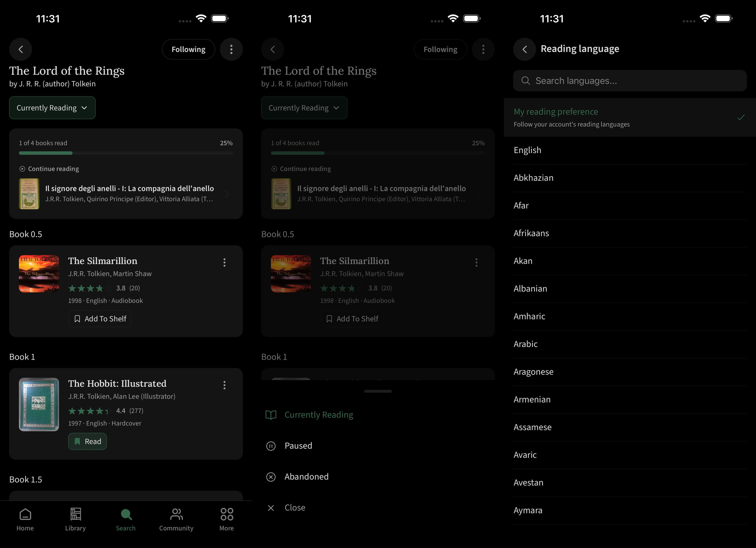The height and width of the screenshot is (548, 756).
Task: Open The Hobbit: Illustrated cover thumbnail
Action: tap(39, 405)
